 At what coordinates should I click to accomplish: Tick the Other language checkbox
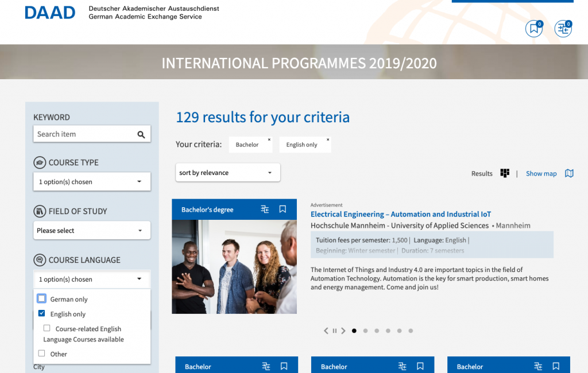42,353
